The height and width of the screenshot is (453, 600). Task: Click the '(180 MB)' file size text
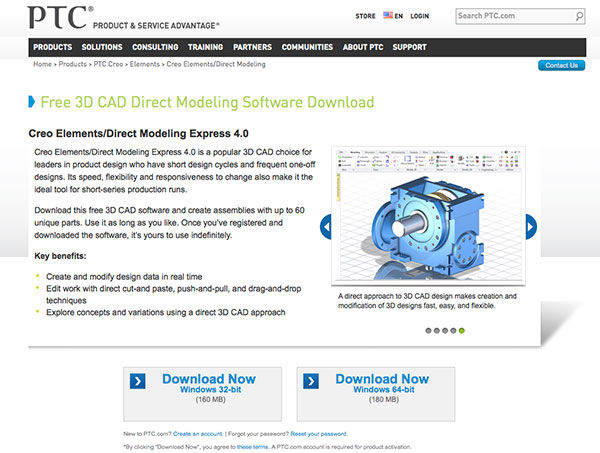point(384,399)
